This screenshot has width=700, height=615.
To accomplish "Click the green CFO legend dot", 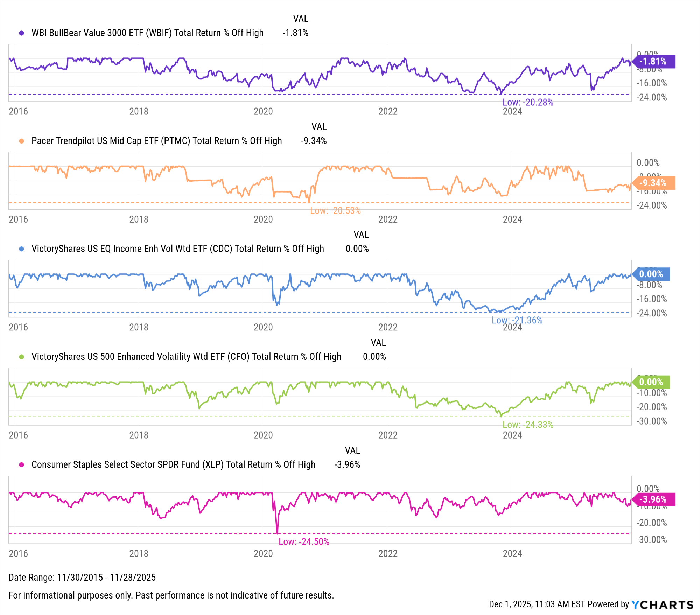I will tap(22, 357).
